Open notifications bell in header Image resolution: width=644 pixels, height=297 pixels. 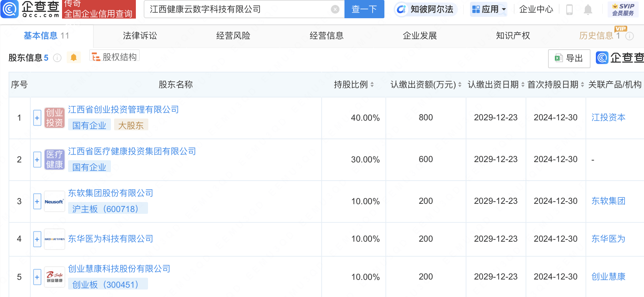point(588,9)
